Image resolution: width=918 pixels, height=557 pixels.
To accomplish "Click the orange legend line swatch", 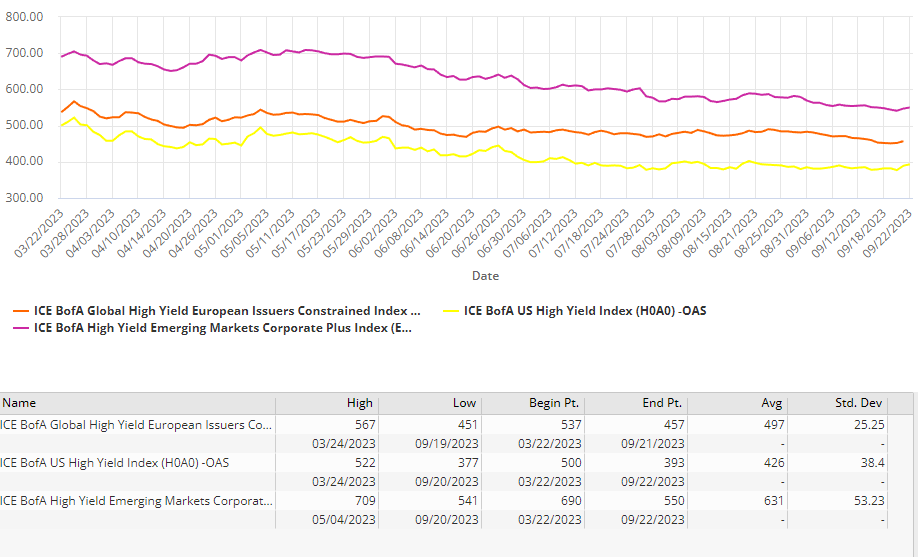I will point(21,311).
